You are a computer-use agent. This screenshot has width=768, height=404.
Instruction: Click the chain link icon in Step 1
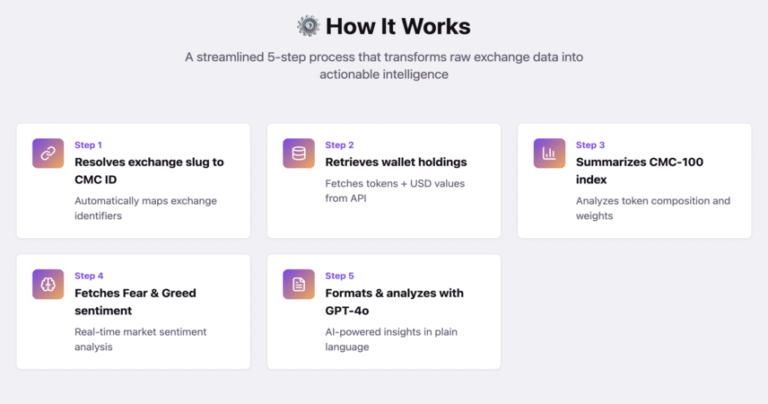tap(48, 153)
